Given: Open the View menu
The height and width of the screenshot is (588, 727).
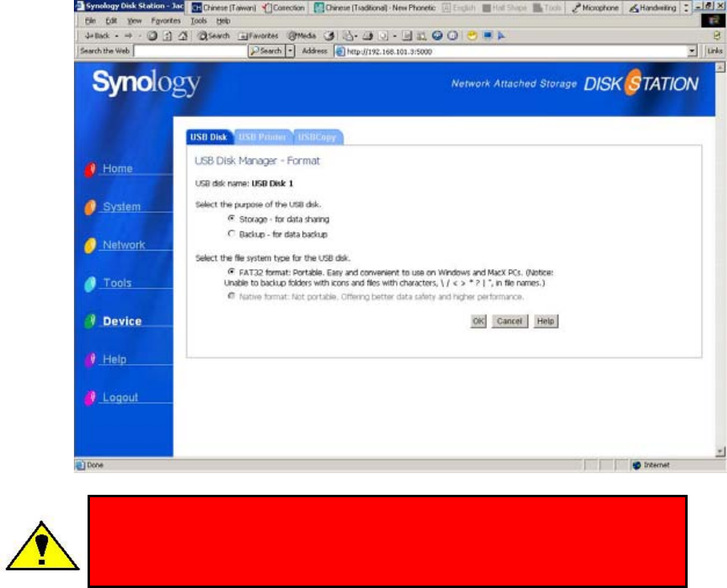Looking at the screenshot, I should point(134,21).
